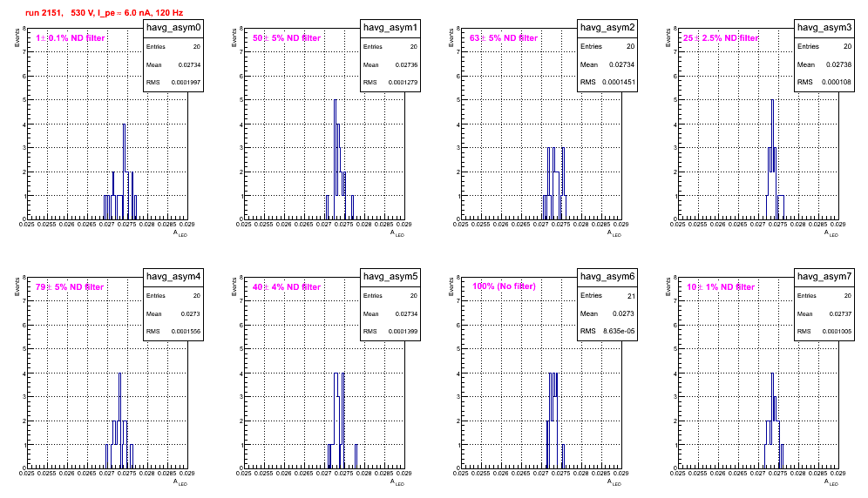Click the A_LED x-axis label of havg_asym4
Viewport: 868px width, 498px height.
pos(180,482)
